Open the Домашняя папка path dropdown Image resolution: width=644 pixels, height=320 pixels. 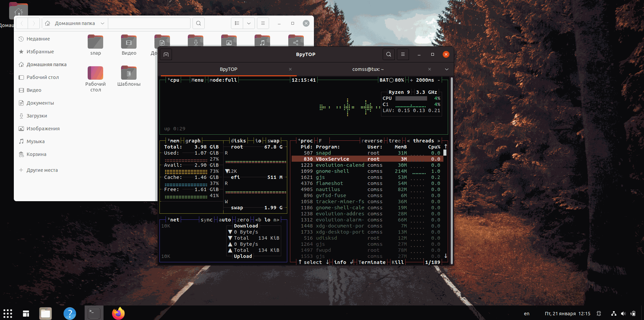pyautogui.click(x=103, y=23)
